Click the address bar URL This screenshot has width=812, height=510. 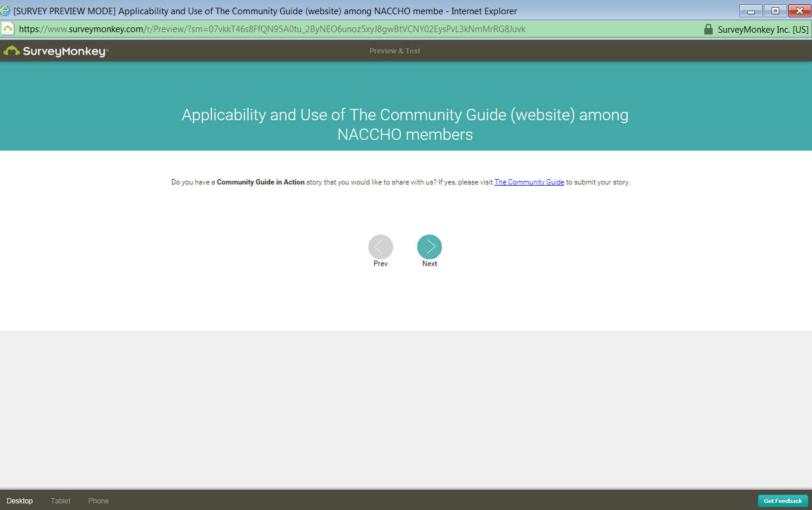(x=272, y=29)
